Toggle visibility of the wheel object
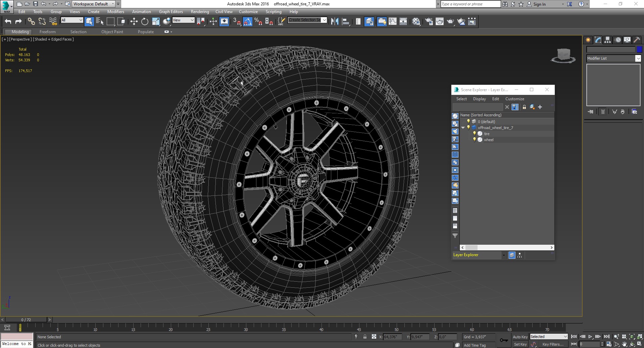This screenshot has width=644, height=348. (x=474, y=140)
